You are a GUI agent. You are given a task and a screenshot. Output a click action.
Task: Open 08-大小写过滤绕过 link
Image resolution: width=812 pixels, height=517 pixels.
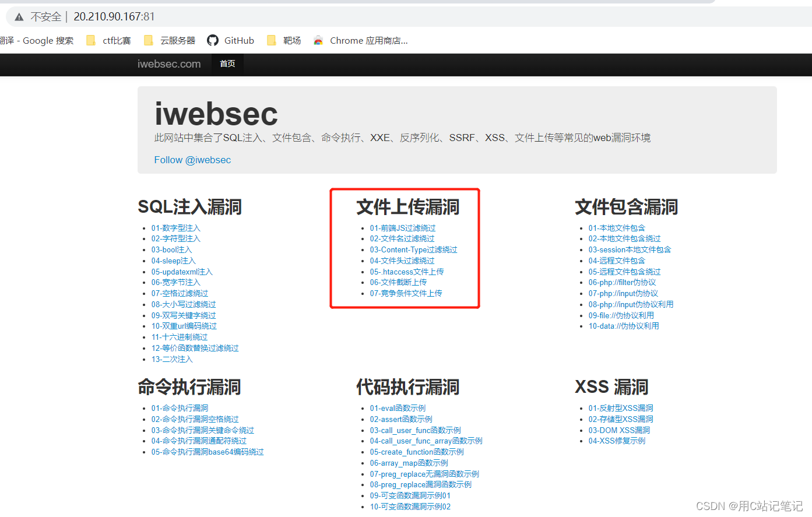coord(184,304)
